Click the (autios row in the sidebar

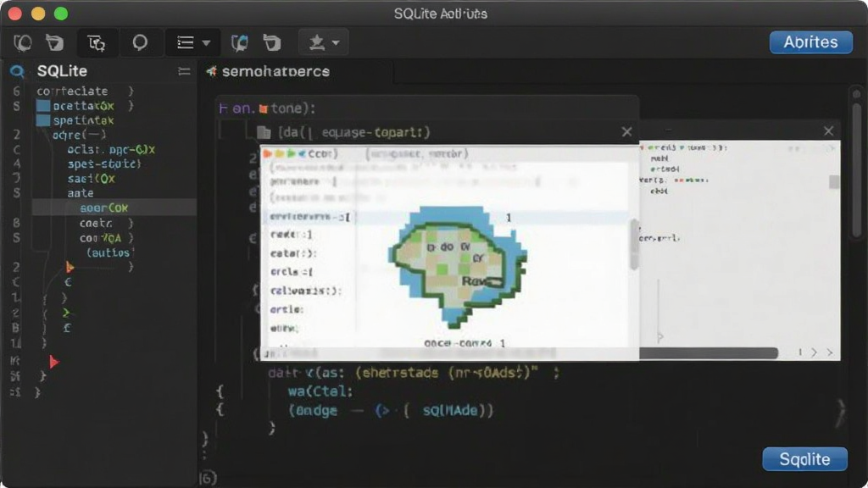108,252
